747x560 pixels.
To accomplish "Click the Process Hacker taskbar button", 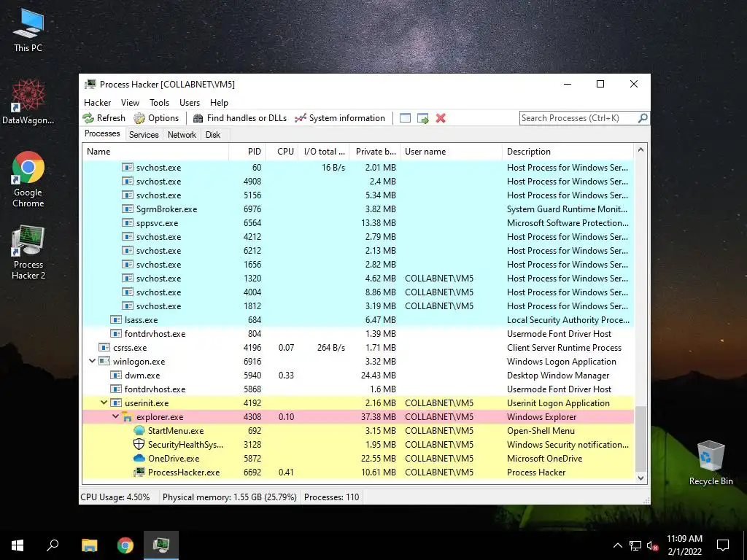I will (161, 545).
